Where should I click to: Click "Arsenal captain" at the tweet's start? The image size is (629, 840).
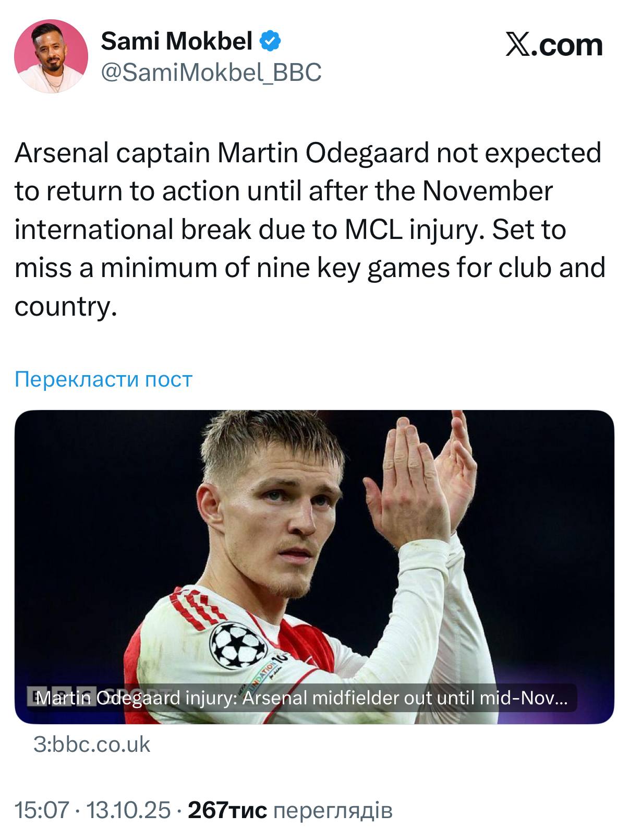(112, 153)
